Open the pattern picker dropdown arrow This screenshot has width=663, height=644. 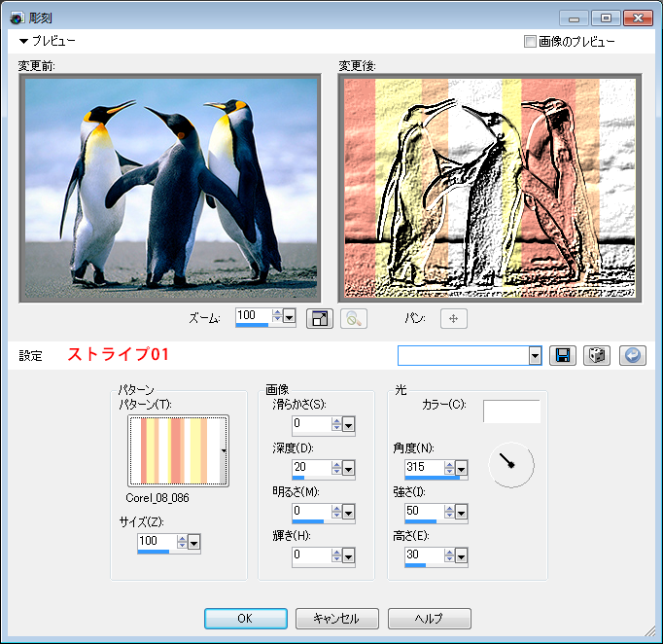point(223,450)
